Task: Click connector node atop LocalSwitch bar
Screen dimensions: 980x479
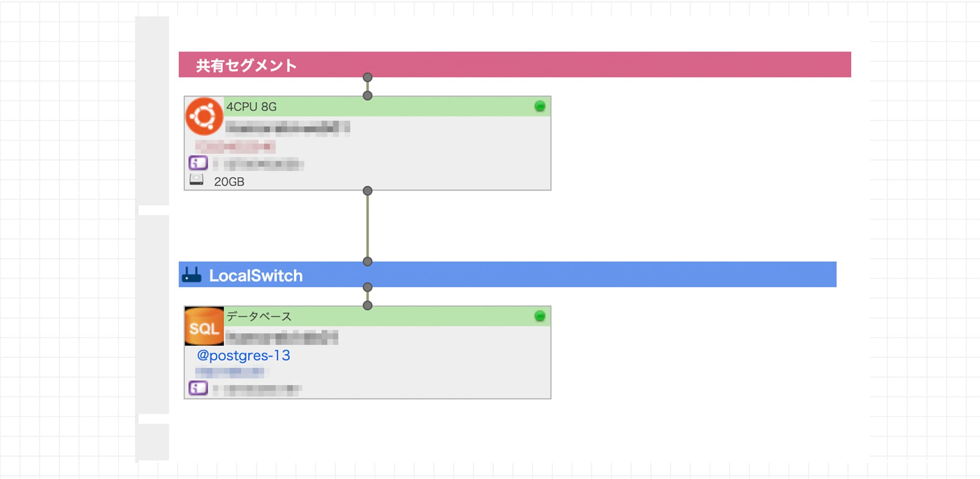Action: coord(367,262)
